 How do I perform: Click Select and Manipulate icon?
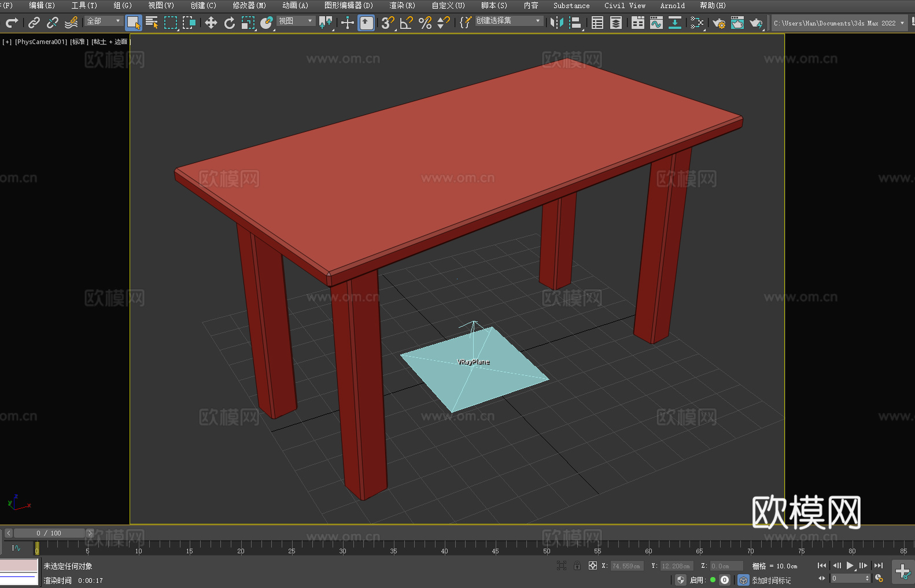coord(348,23)
